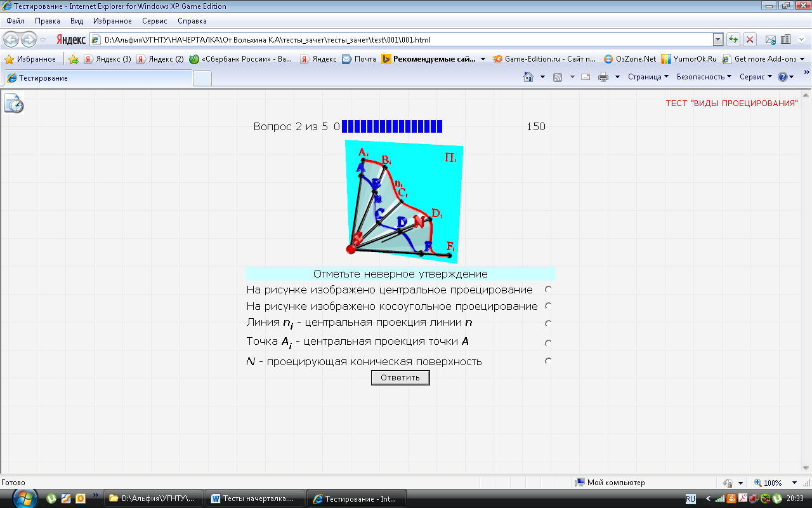Click the blue test progress bar
The height and width of the screenshot is (508, 812).
[x=392, y=126]
